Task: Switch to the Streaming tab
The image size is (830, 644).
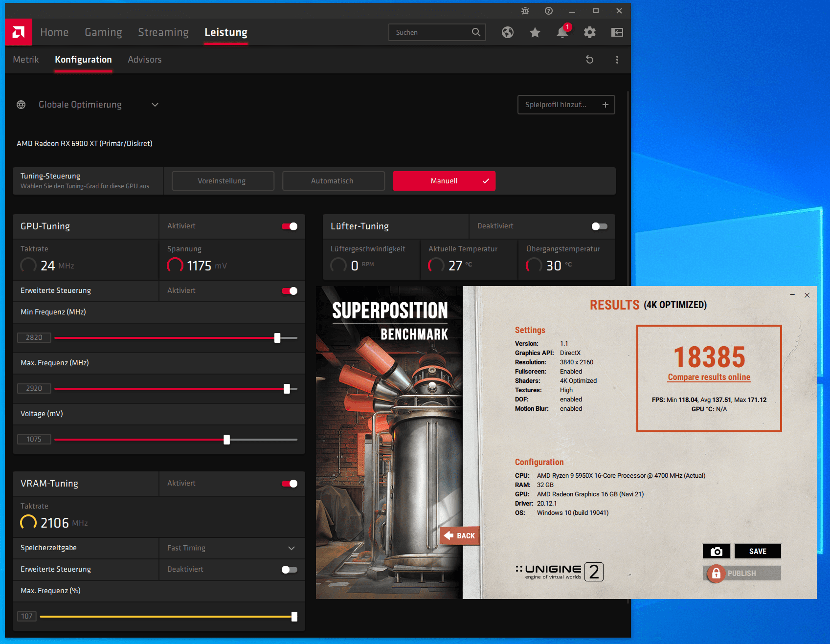Action: click(163, 32)
